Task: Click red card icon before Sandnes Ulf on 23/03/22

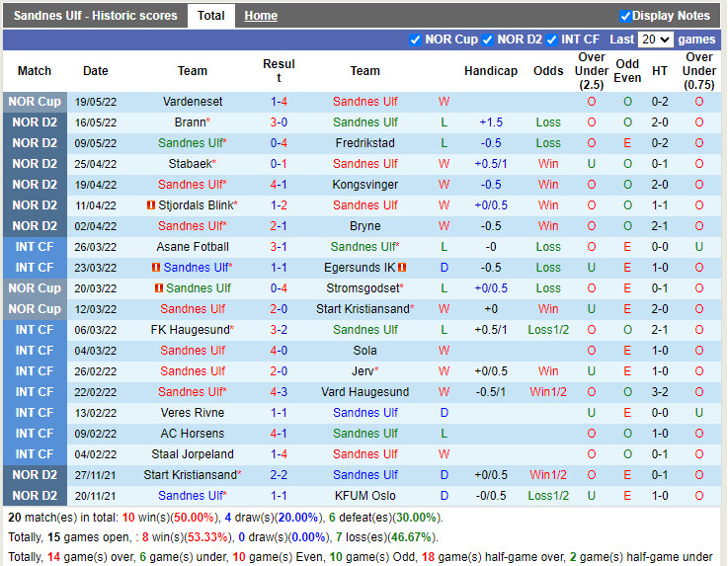Action: pos(156,268)
